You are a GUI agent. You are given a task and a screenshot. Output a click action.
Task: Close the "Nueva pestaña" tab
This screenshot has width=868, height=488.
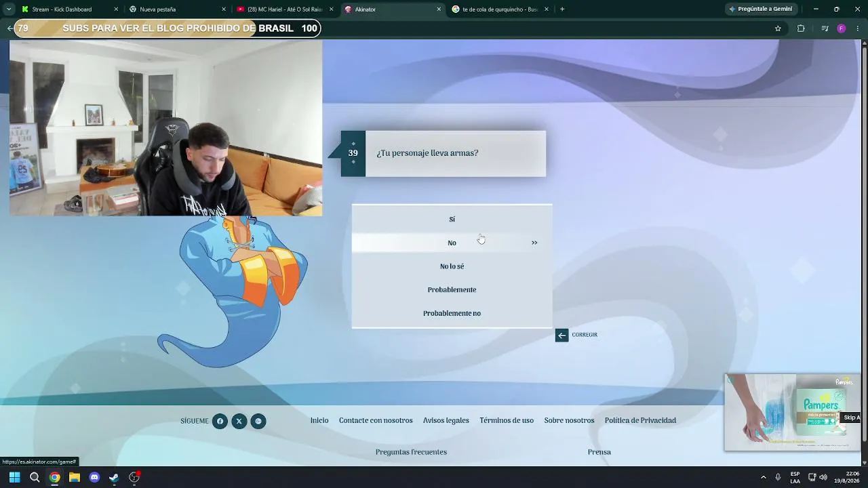(x=224, y=9)
